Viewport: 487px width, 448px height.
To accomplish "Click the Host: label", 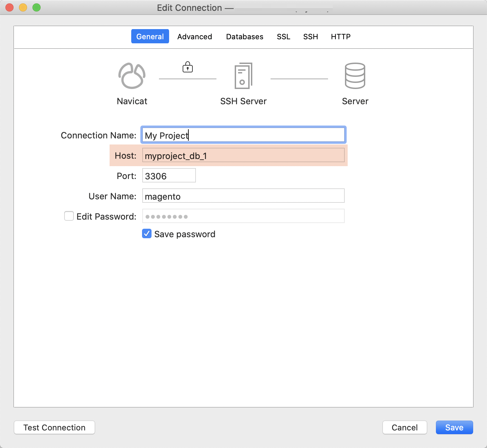I will [x=125, y=156].
